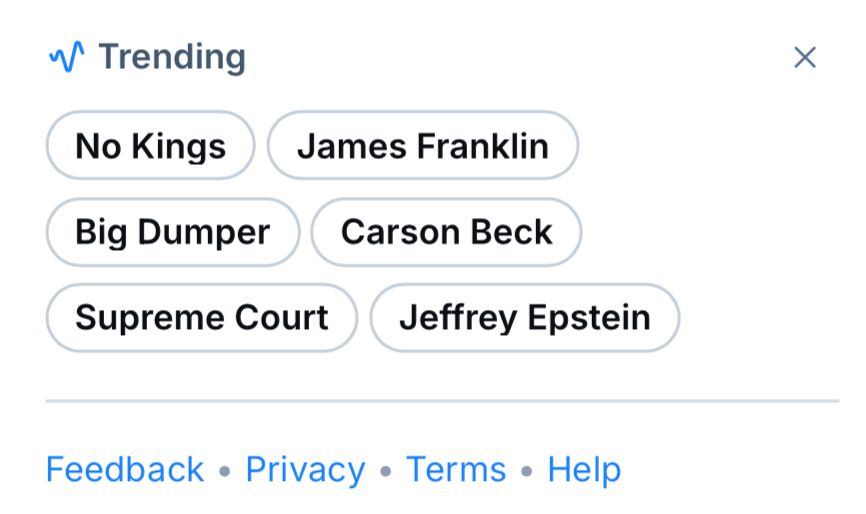Open the Terms link
This screenshot has width=866, height=514.
pyautogui.click(x=456, y=469)
